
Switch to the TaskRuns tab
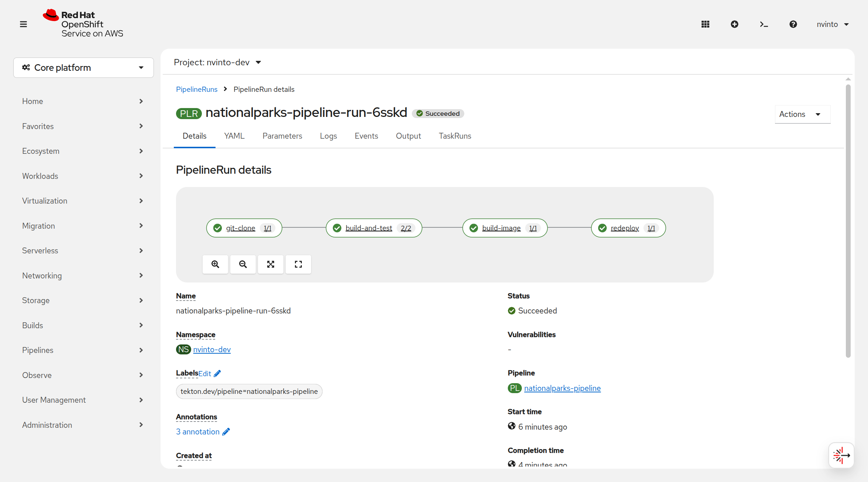[x=455, y=136]
